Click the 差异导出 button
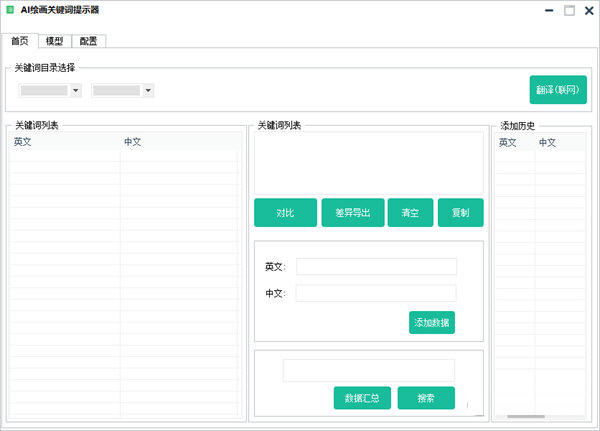Image resolution: width=600 pixels, height=431 pixels. pos(353,212)
